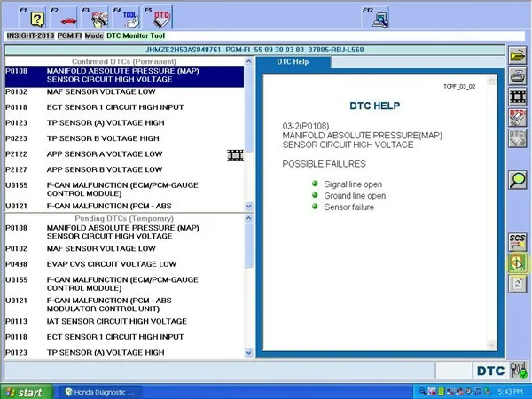The height and width of the screenshot is (399, 532).
Task: Open the file folder icon on sidebar
Action: tap(518, 55)
